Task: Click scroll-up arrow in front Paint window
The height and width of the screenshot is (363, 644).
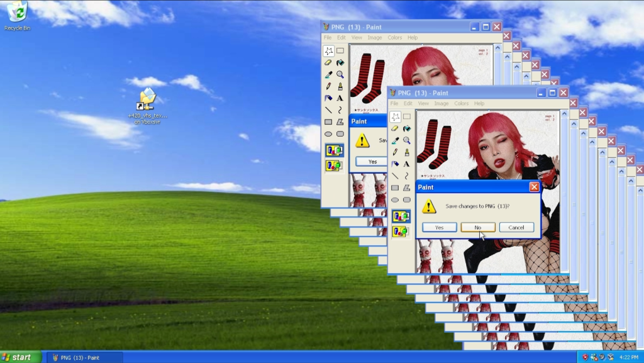Action: (x=564, y=114)
